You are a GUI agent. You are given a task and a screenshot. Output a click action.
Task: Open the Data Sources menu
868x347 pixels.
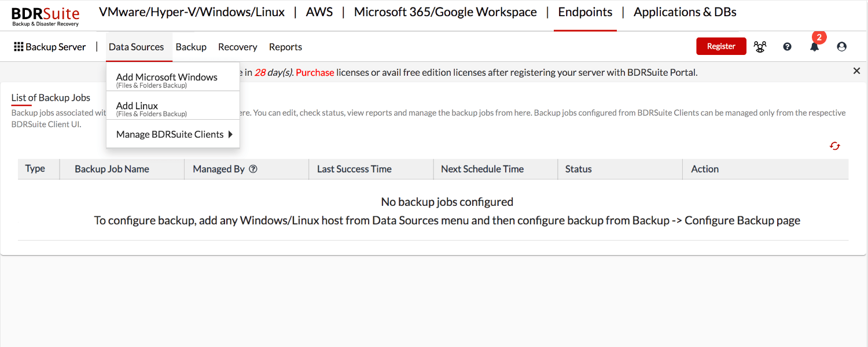[137, 47]
